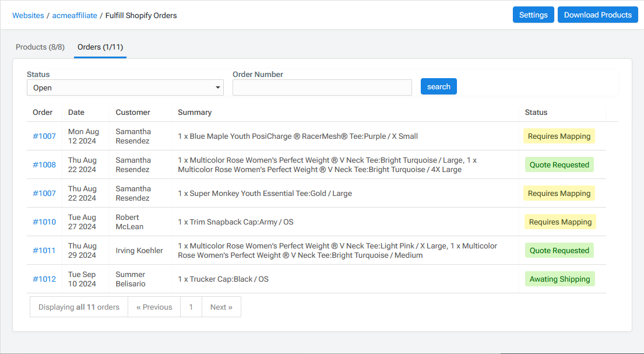
Task: Click the Settings button
Action: click(x=533, y=15)
